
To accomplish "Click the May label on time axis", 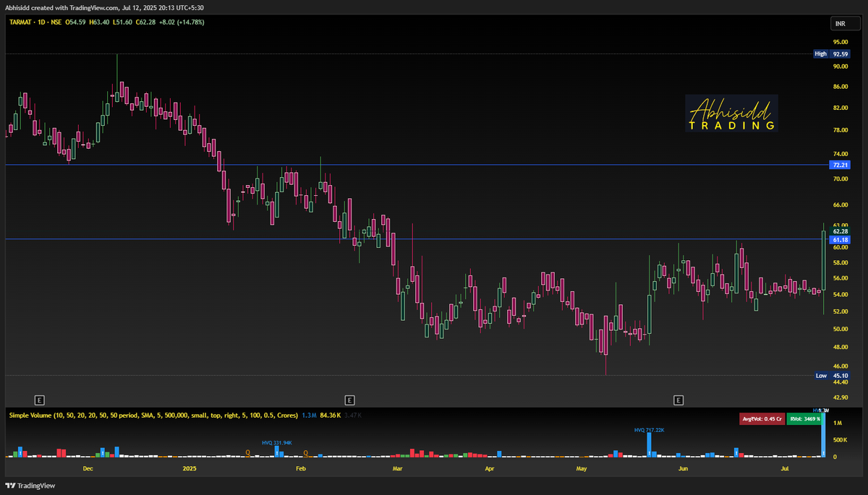I will (582, 469).
